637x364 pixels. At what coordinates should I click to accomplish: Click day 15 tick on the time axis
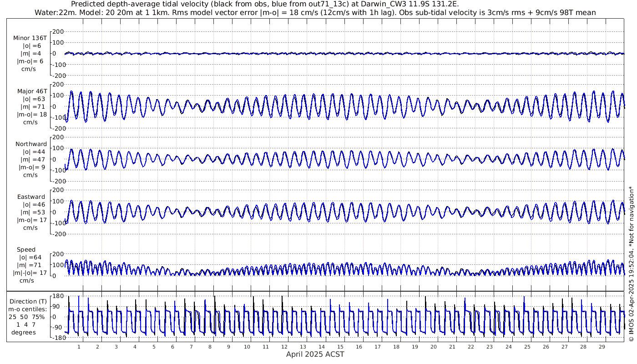[340, 347]
